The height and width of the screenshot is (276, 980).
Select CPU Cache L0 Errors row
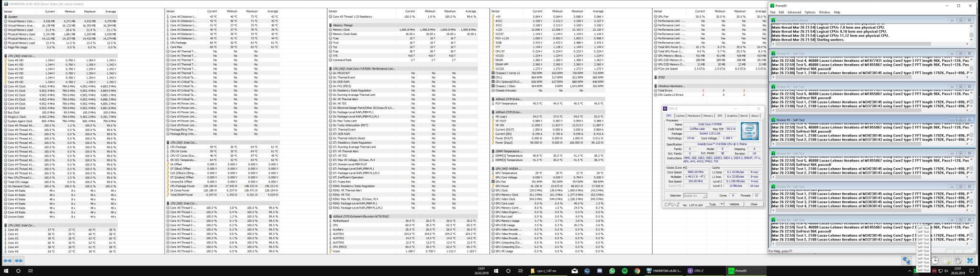[710, 94]
